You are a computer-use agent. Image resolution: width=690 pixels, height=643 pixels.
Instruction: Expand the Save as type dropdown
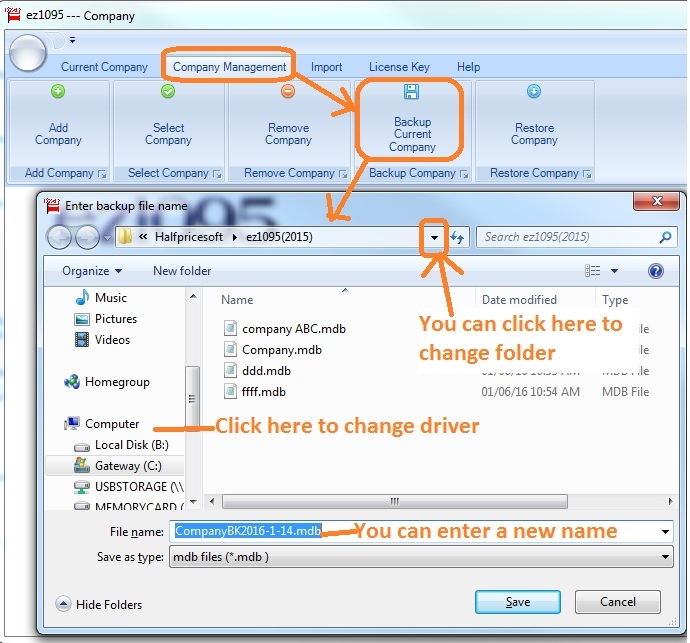click(x=665, y=557)
